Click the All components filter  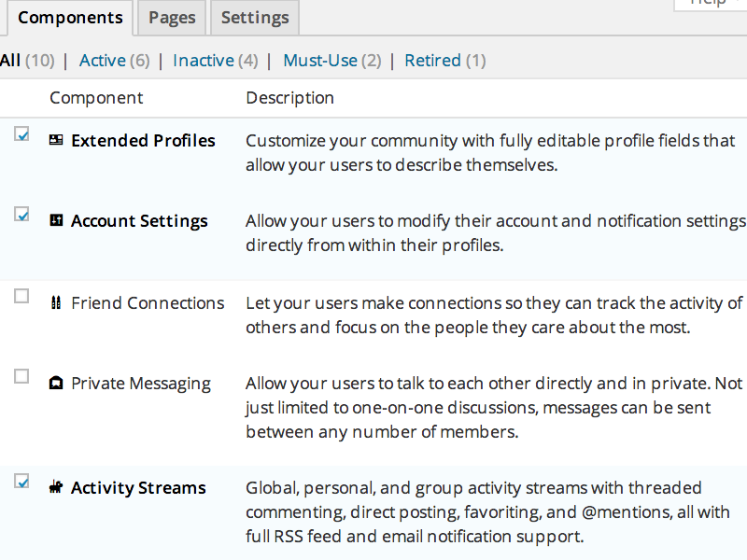[x=11, y=60]
